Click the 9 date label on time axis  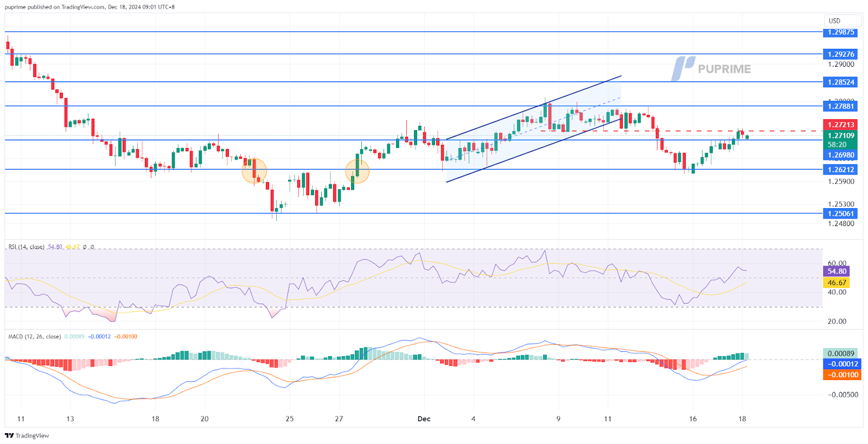point(558,419)
